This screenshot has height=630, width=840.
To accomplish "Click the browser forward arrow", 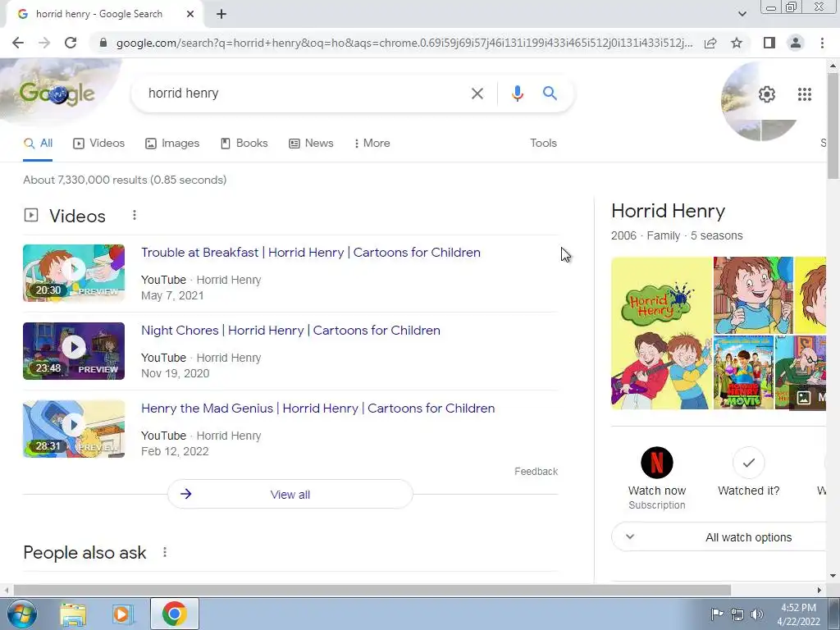I will [x=44, y=43].
